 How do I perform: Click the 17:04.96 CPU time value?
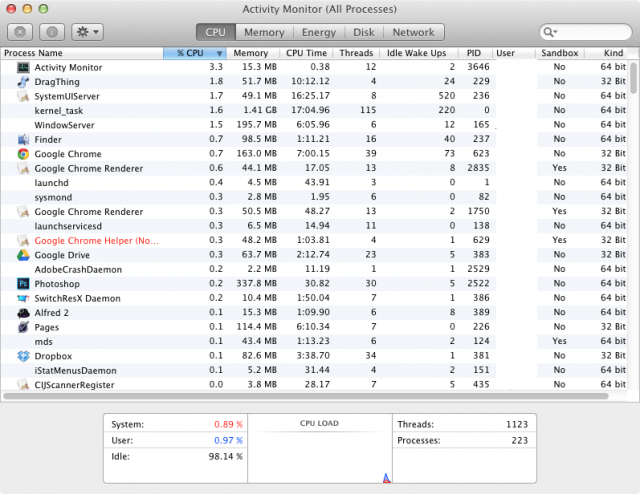310,110
